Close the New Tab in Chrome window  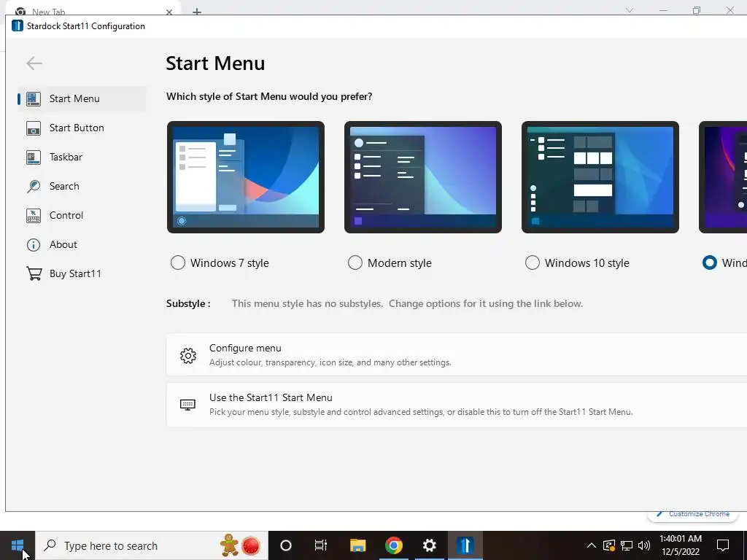(x=169, y=12)
